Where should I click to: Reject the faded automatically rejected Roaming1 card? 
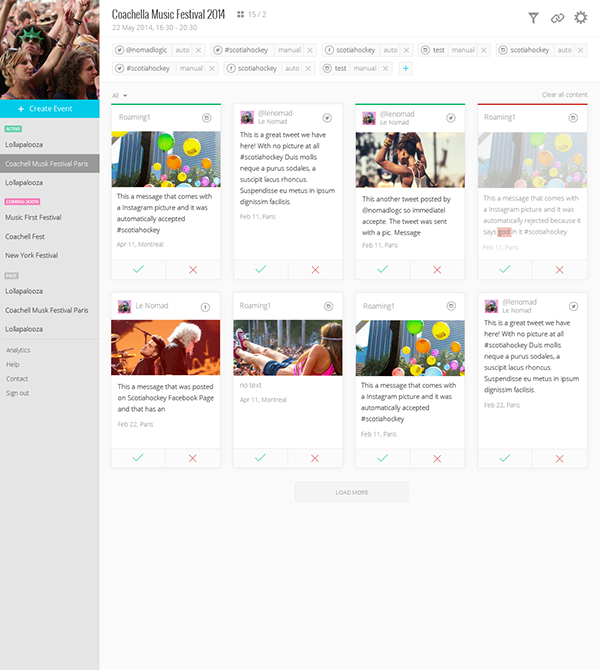click(x=559, y=270)
